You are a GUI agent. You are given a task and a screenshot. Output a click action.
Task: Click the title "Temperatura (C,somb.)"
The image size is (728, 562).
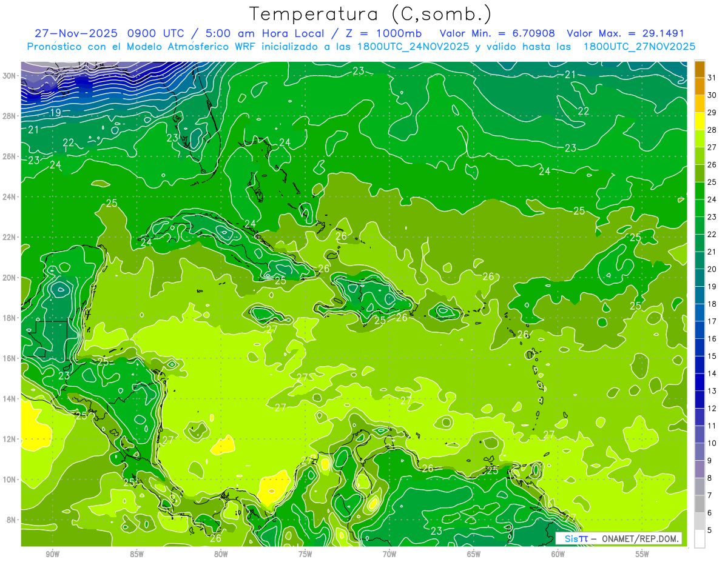click(370, 15)
